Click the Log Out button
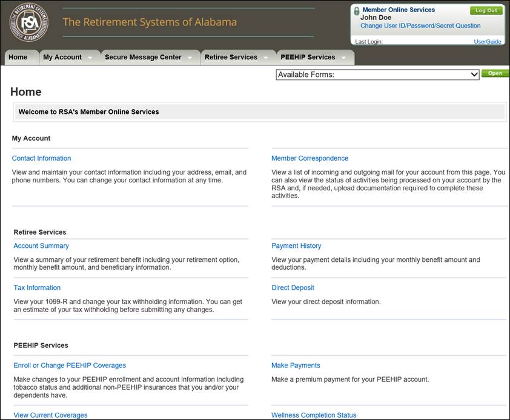Image resolution: width=510 pixels, height=420 pixels. (x=486, y=10)
